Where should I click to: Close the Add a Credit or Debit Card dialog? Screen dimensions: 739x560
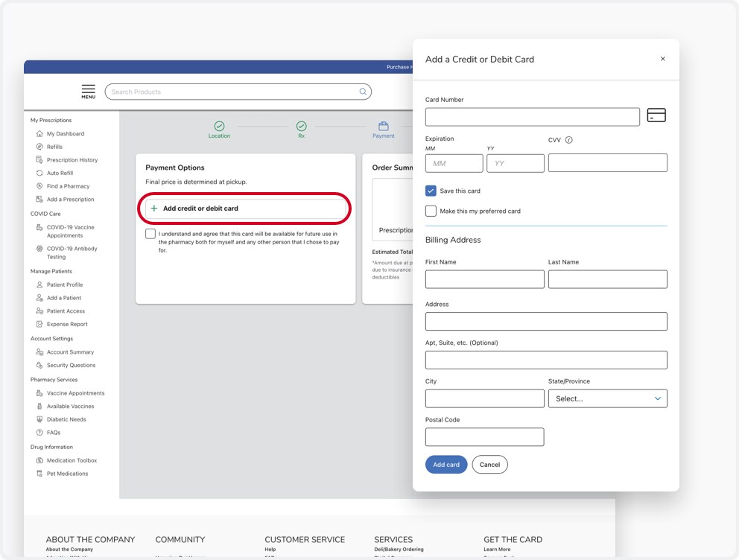click(663, 59)
